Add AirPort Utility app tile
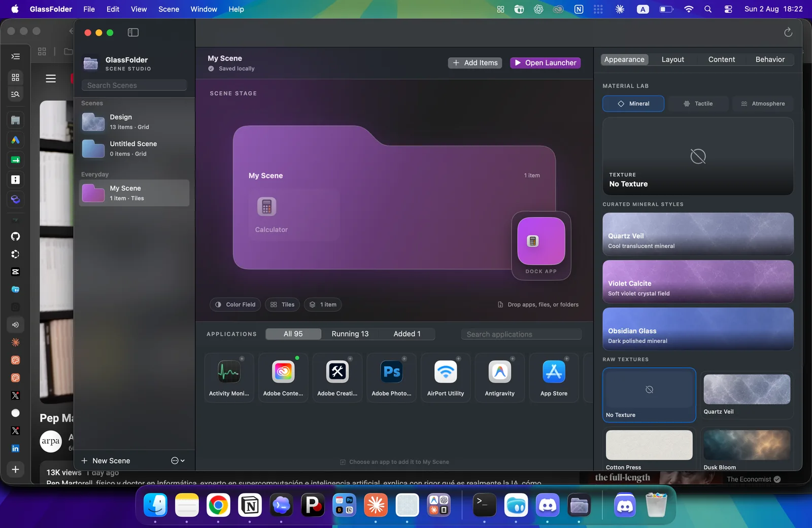The image size is (812, 528). tap(446, 378)
